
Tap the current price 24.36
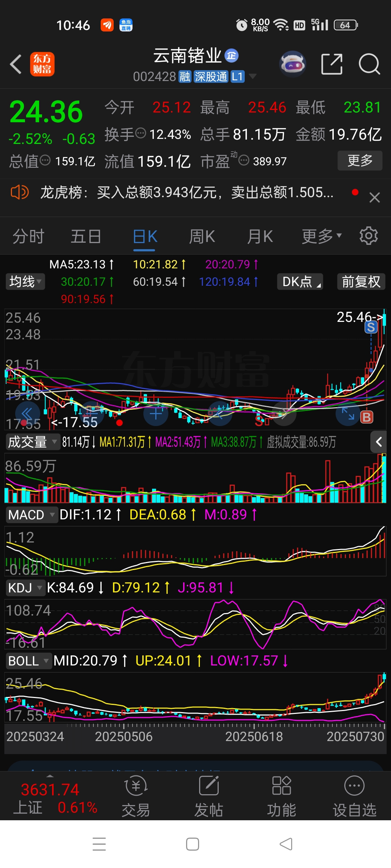(x=46, y=112)
